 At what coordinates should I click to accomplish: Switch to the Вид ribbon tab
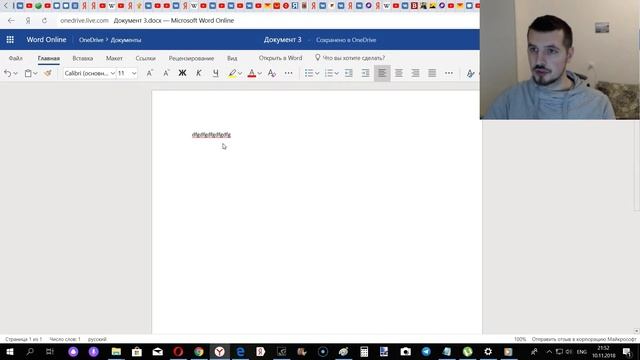point(232,58)
